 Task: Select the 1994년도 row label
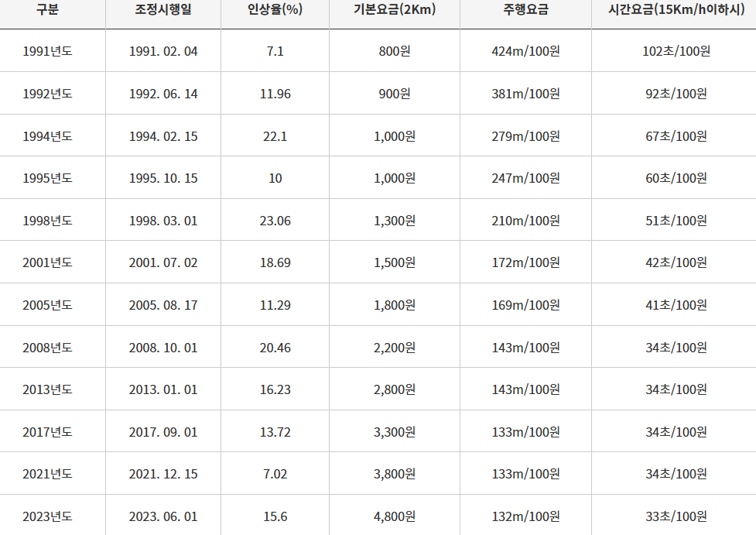point(47,136)
